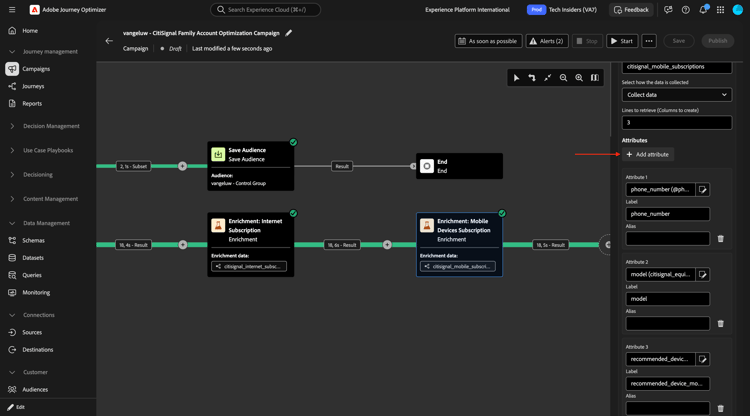750x416 pixels.
Task: Expand the Decisioning section
Action: coord(12,175)
